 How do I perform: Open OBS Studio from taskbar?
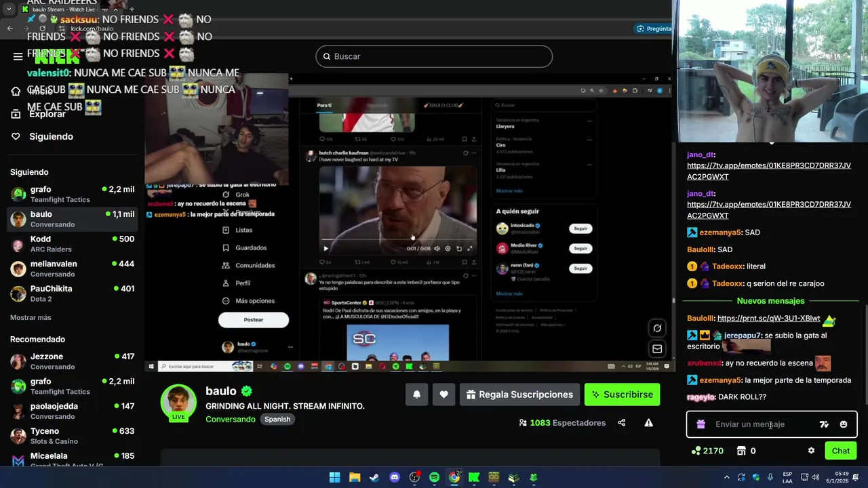pyautogui.click(x=414, y=478)
